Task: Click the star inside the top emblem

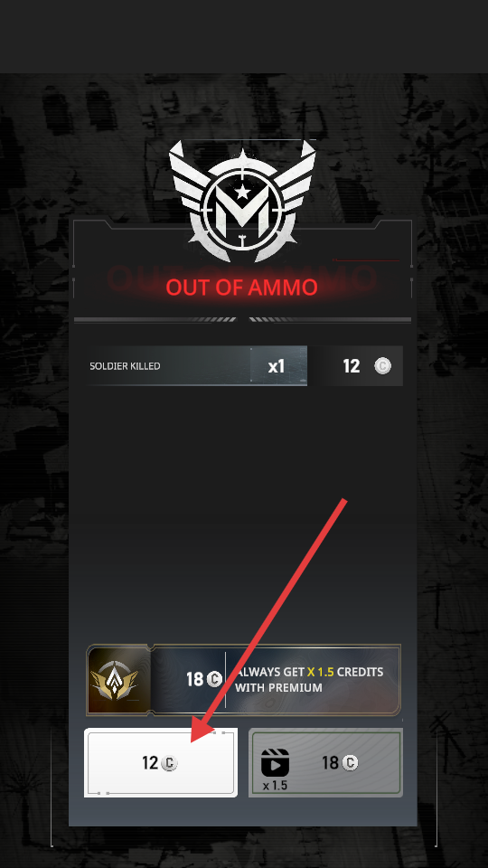Action: pyautogui.click(x=242, y=193)
